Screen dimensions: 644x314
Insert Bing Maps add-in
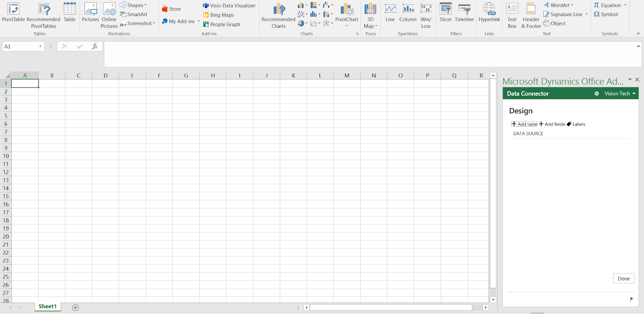click(x=219, y=15)
